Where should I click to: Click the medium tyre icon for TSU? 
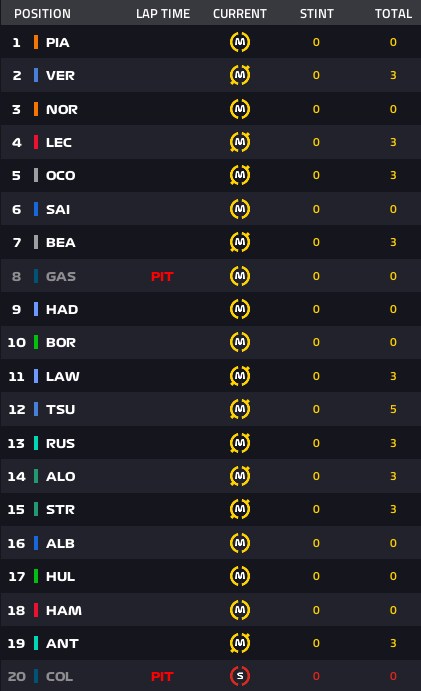point(240,409)
